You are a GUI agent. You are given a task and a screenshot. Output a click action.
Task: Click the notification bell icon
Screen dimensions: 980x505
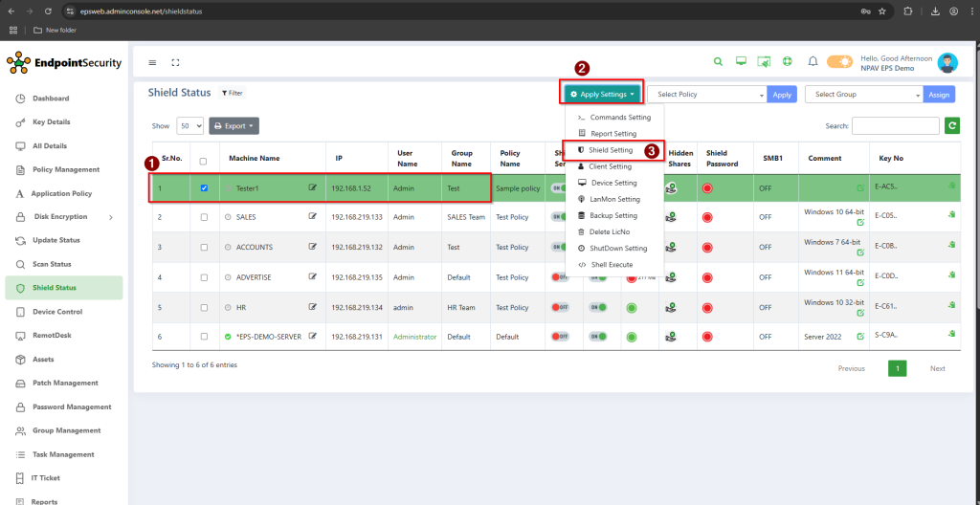813,62
